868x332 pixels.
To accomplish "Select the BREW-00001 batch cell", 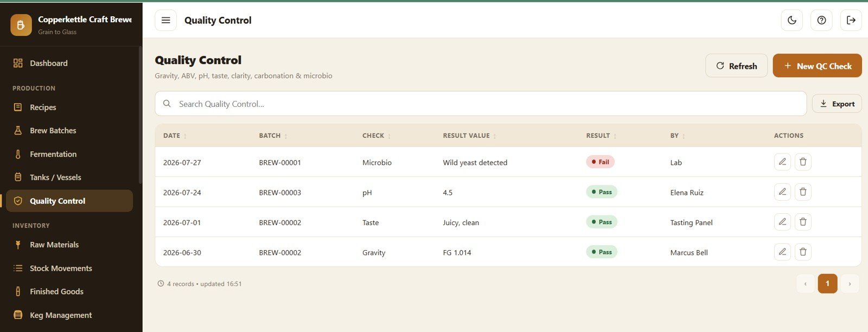I will [x=280, y=162].
